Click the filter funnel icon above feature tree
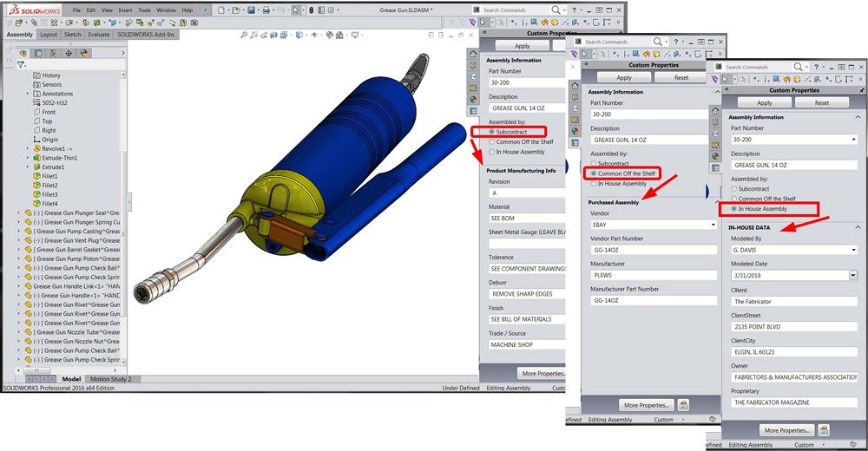The height and width of the screenshot is (451, 868). (x=20, y=64)
